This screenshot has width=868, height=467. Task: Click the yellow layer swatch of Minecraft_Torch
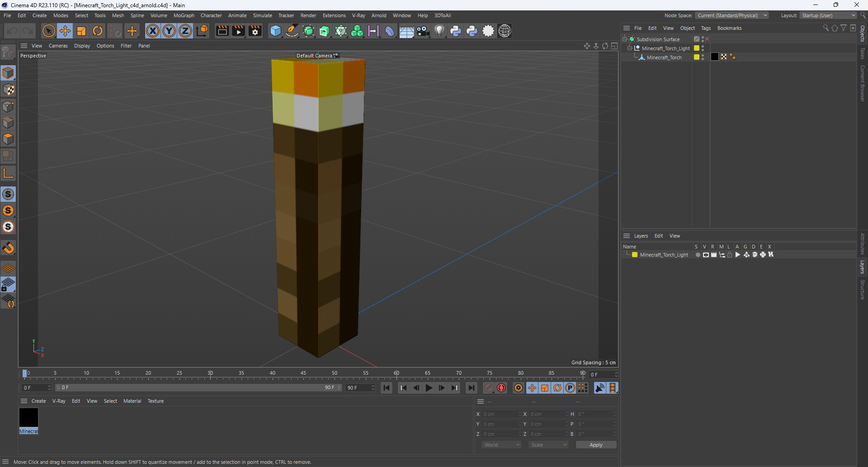tap(697, 57)
